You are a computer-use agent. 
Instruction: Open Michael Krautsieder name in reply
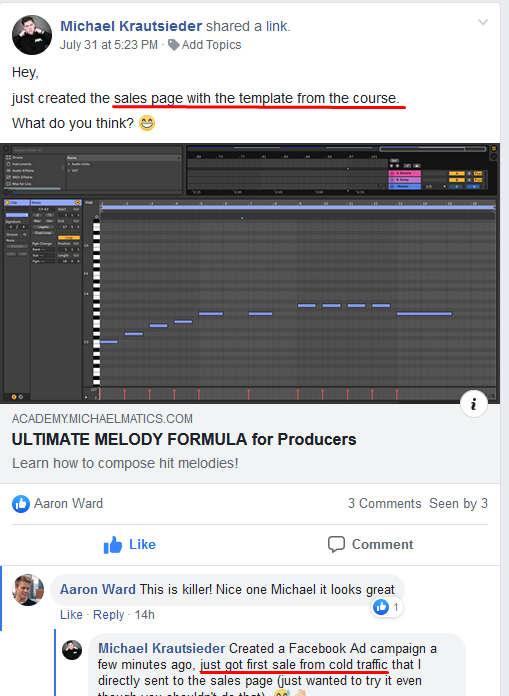point(161,649)
